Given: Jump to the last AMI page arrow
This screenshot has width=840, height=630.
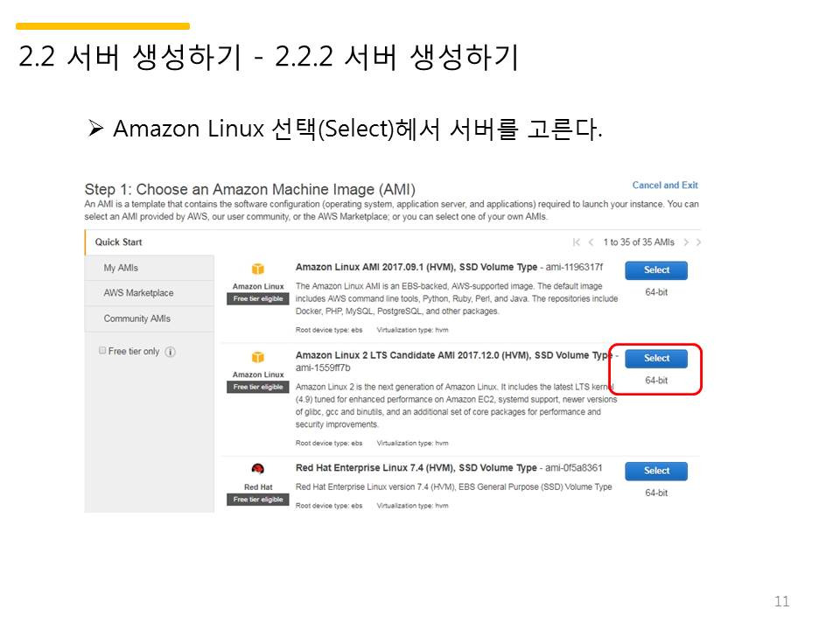Looking at the screenshot, I should tap(698, 242).
